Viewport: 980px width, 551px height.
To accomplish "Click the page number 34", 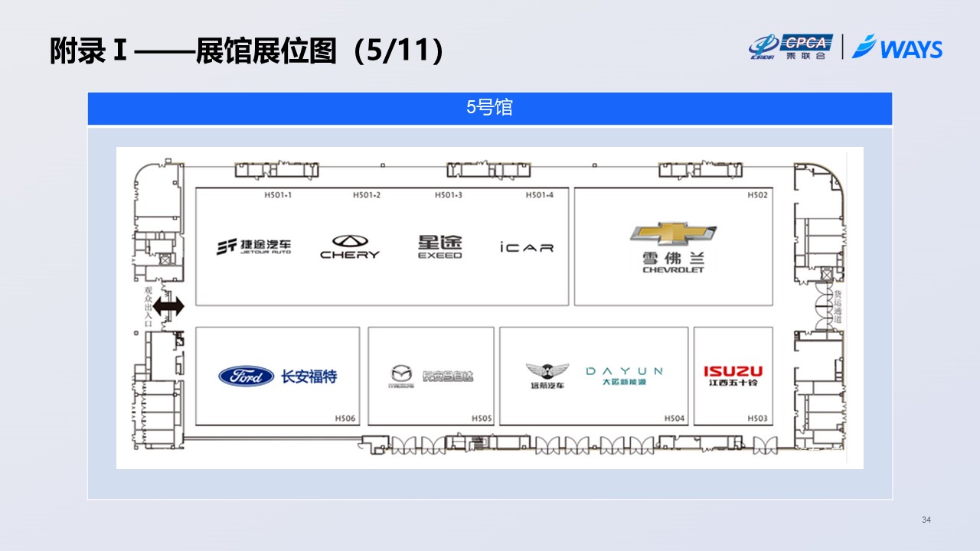I will coord(926,520).
